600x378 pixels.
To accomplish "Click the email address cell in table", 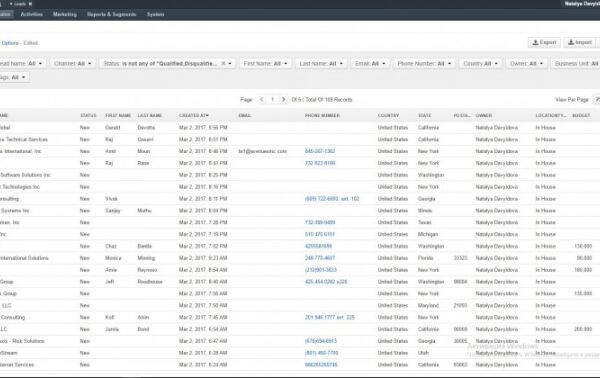I will coord(262,151).
